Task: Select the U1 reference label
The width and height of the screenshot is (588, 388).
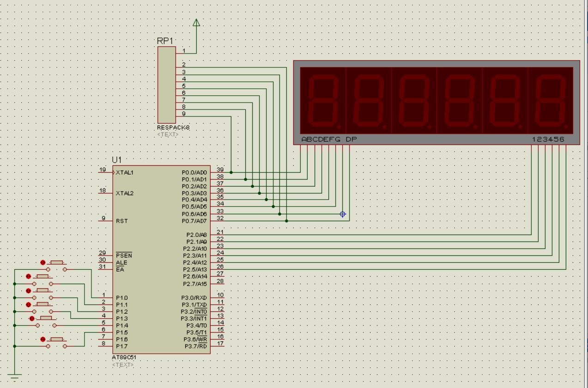Action: pyautogui.click(x=116, y=160)
